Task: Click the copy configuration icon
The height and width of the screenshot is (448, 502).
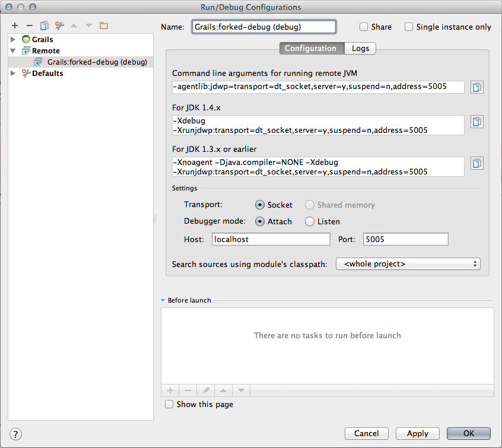Action: coord(45,26)
